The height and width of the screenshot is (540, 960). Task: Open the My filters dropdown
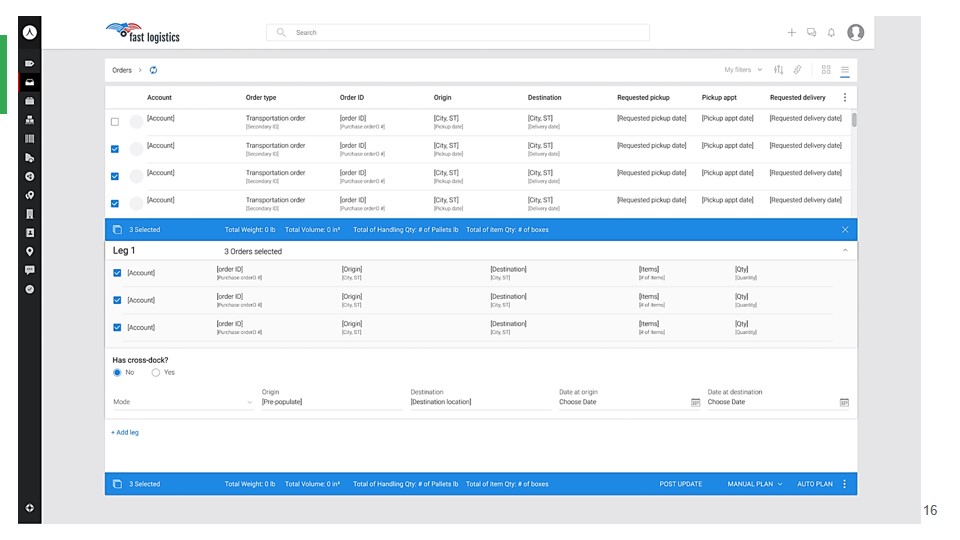point(742,70)
